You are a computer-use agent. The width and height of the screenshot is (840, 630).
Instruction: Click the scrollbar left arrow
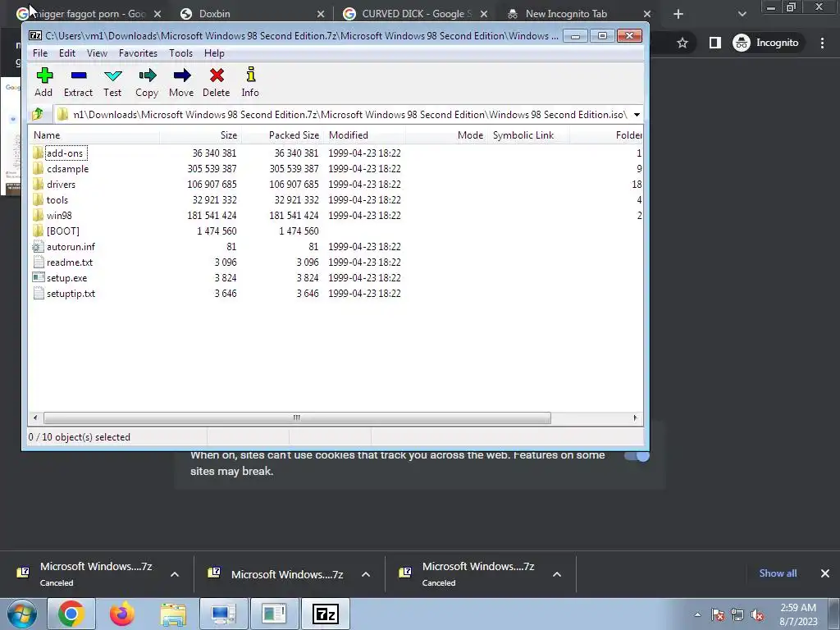(35, 418)
